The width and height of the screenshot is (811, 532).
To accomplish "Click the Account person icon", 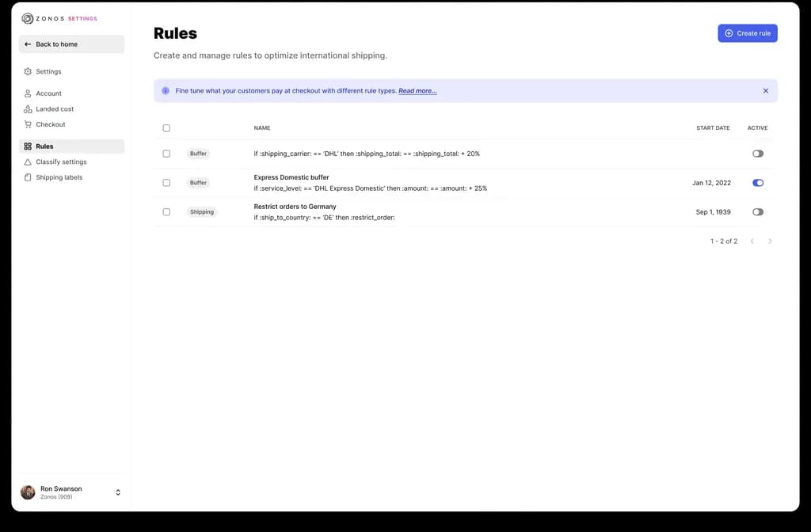I will click(x=28, y=93).
